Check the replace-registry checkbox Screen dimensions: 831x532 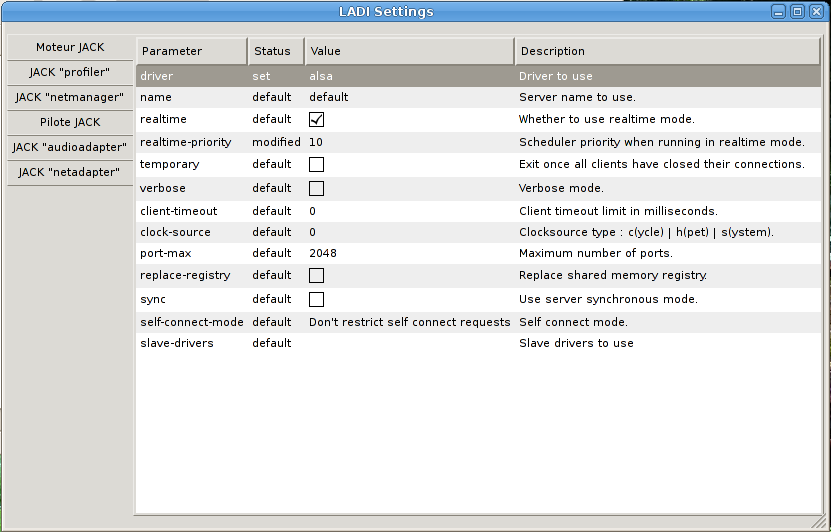click(316, 275)
